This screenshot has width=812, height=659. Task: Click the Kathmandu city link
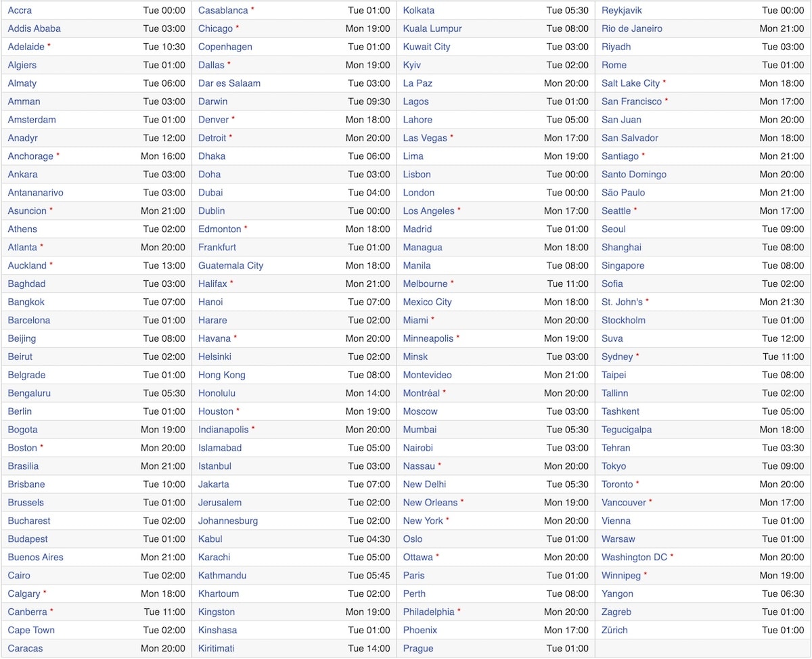(x=222, y=576)
